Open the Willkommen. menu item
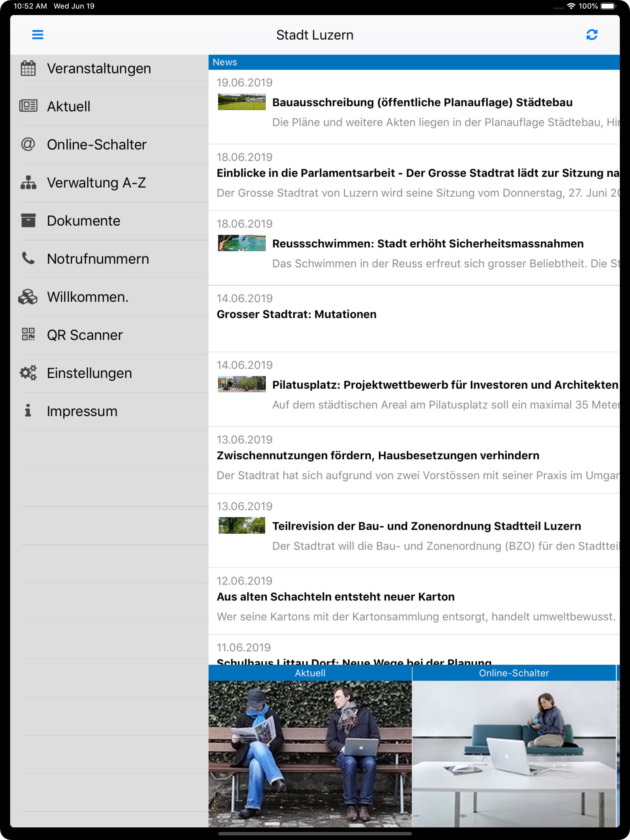630x840 pixels. click(x=88, y=297)
